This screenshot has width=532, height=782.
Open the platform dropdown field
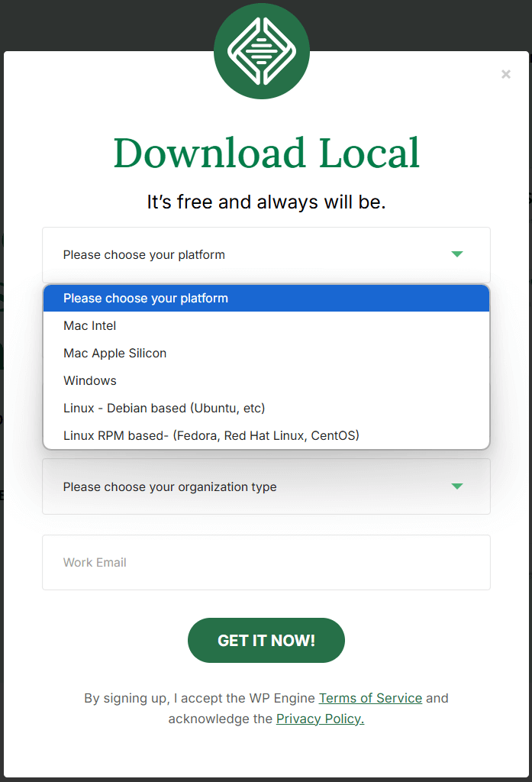point(266,255)
